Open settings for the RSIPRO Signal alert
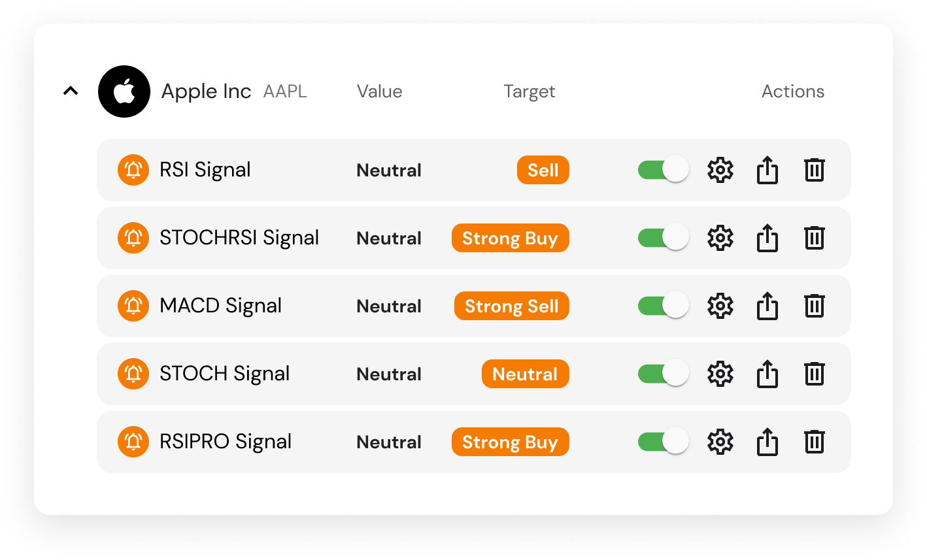Image resolution: width=927 pixels, height=560 pixels. coord(720,442)
